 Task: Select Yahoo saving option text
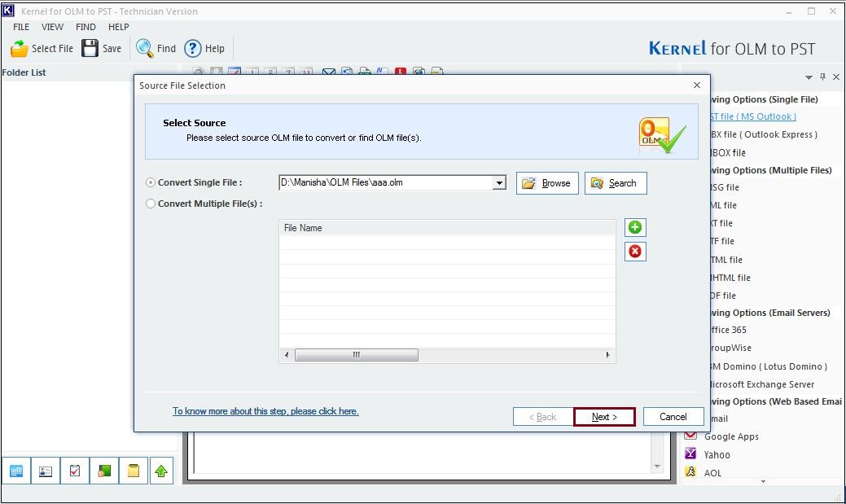(x=717, y=455)
